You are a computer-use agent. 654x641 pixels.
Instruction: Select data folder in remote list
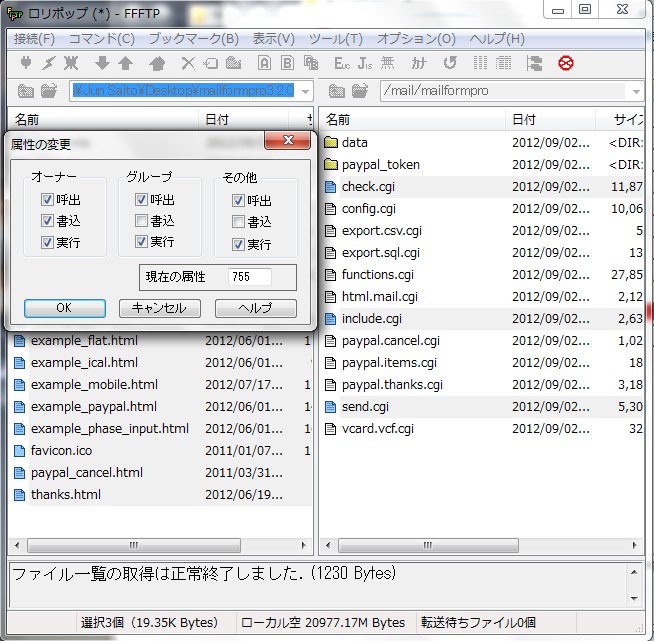[354, 143]
